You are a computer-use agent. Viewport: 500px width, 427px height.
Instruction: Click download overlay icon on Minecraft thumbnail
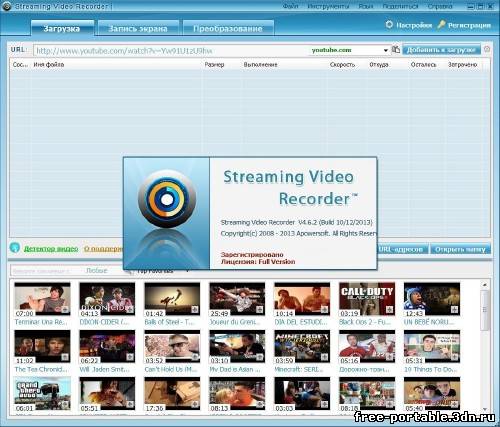click(324, 357)
